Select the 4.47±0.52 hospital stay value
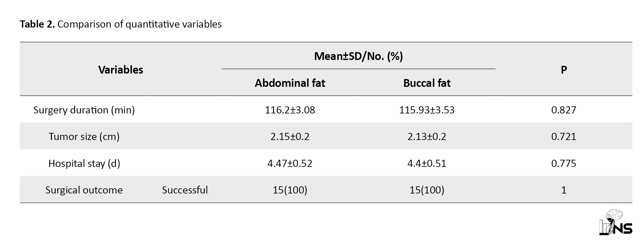The image size is (644, 245). (x=290, y=163)
